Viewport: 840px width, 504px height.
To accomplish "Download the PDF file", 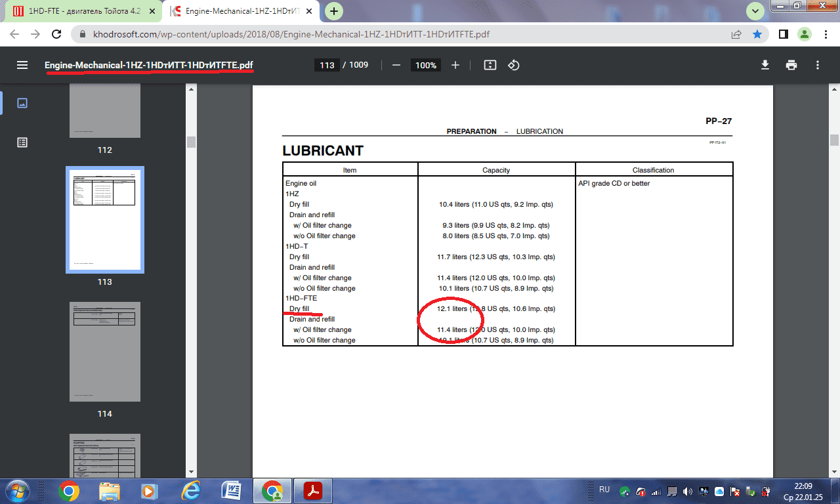I will [765, 65].
